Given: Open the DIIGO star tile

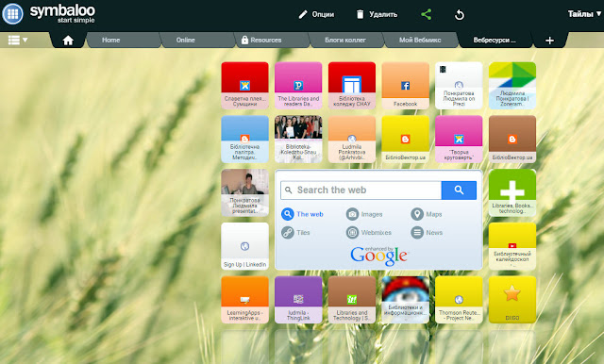Looking at the screenshot, I should point(512,299).
